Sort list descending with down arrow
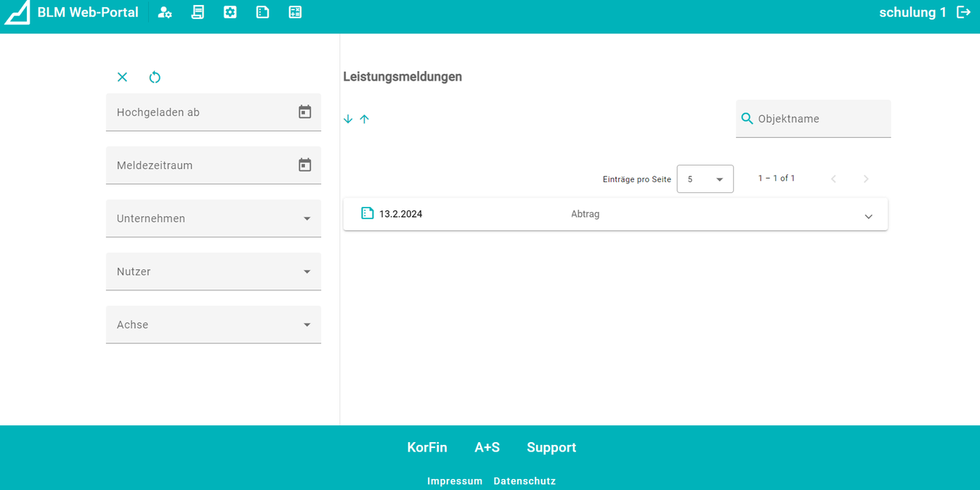 click(348, 119)
